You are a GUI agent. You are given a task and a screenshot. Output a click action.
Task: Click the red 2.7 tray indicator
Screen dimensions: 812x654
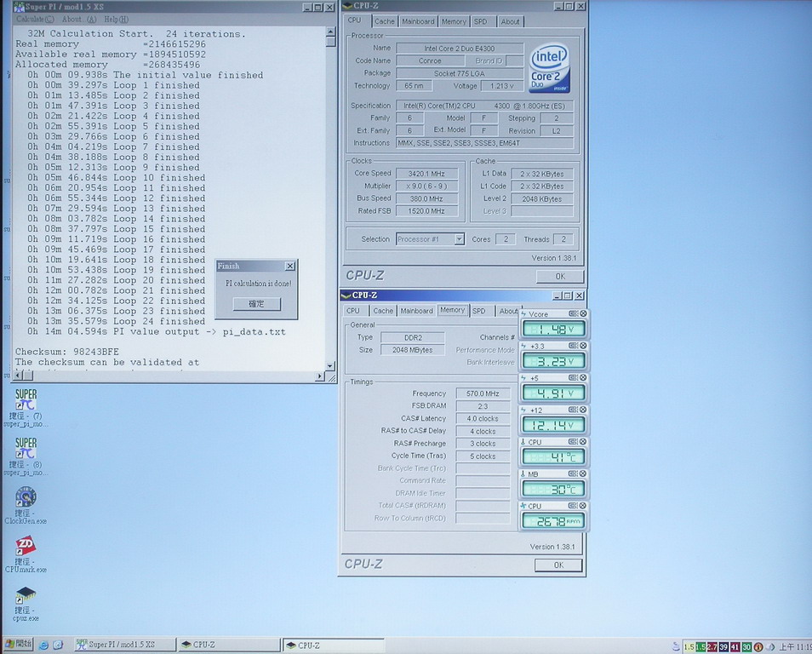[x=712, y=646]
